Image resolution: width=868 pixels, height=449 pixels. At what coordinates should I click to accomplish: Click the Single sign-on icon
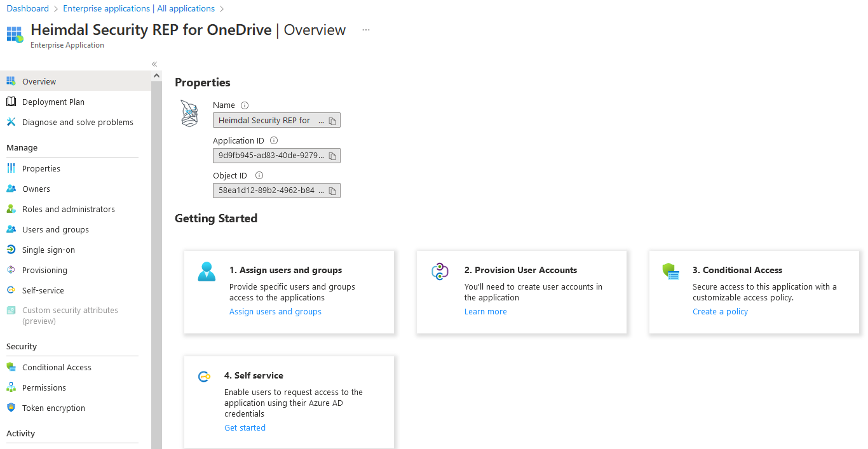point(11,250)
